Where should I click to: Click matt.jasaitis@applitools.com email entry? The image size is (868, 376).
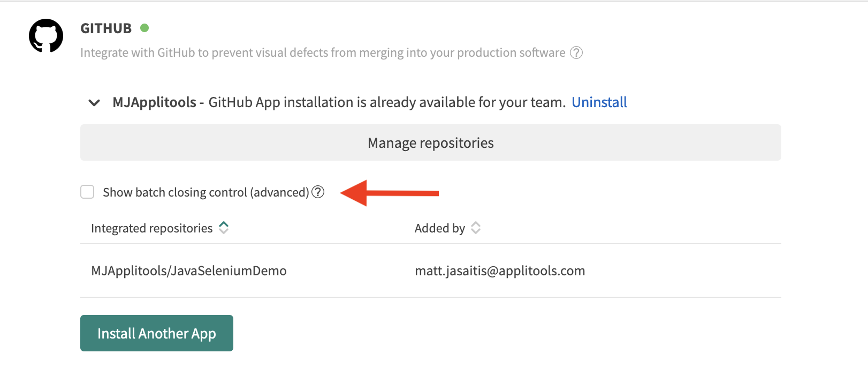(x=500, y=271)
